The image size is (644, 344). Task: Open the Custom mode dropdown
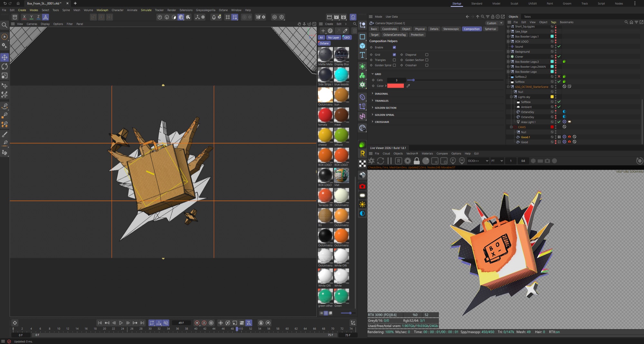494,23
